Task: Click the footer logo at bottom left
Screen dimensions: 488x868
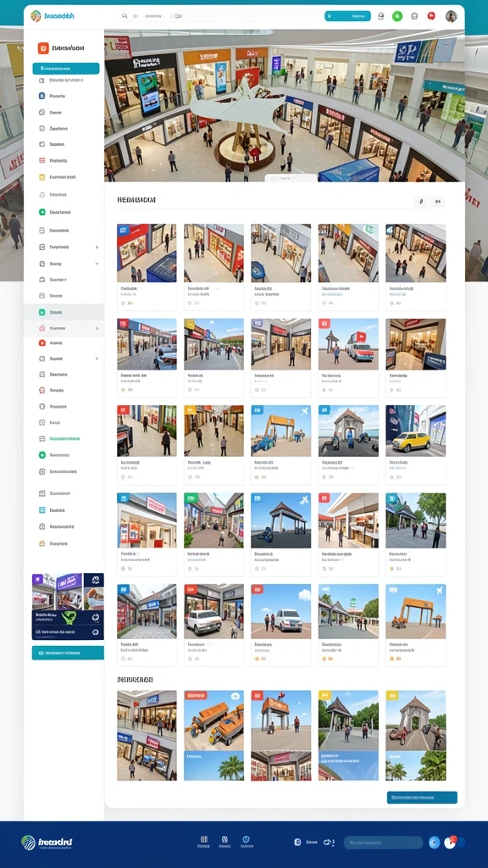Action: pyautogui.click(x=47, y=843)
